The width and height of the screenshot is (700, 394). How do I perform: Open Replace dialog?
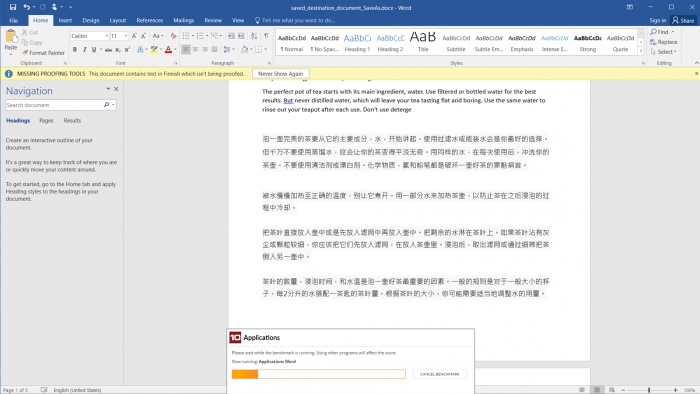coord(664,42)
